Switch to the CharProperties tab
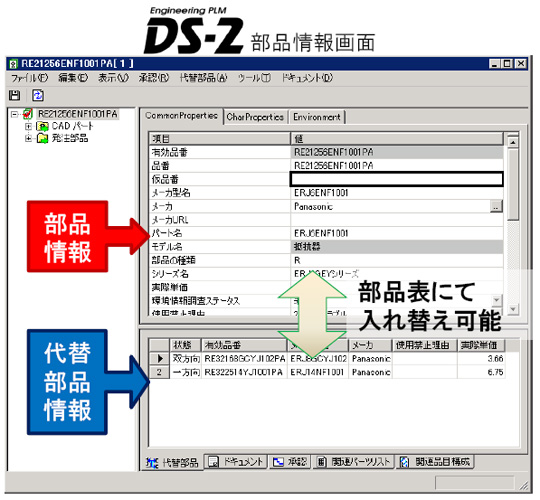 [255, 117]
